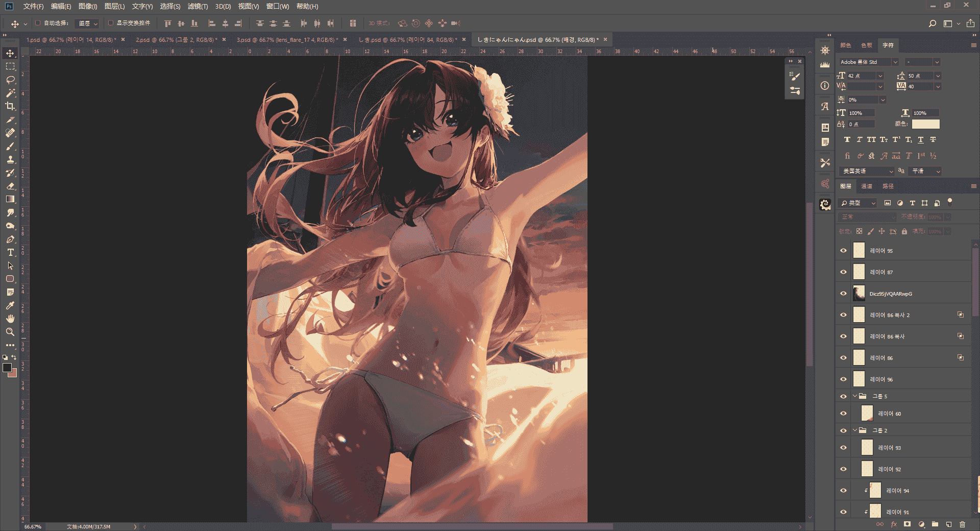The height and width of the screenshot is (531, 980).
Task: Open the 文件(F) menu
Action: [x=33, y=6]
